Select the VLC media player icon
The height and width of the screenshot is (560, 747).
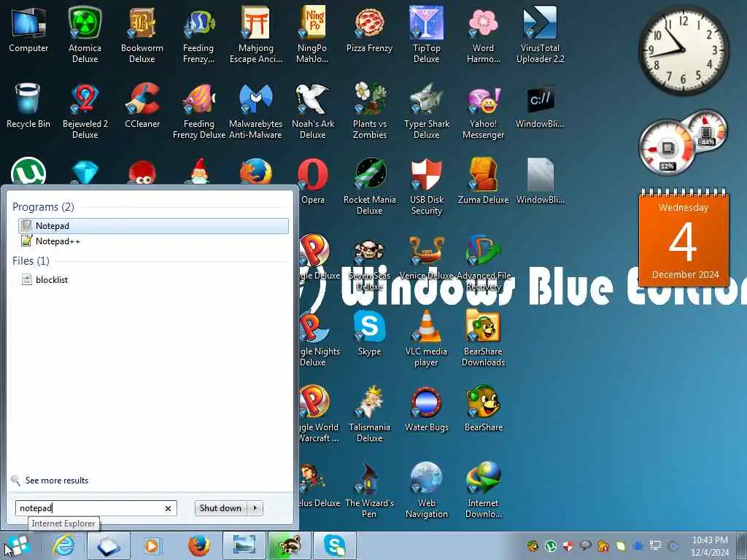pos(426,338)
